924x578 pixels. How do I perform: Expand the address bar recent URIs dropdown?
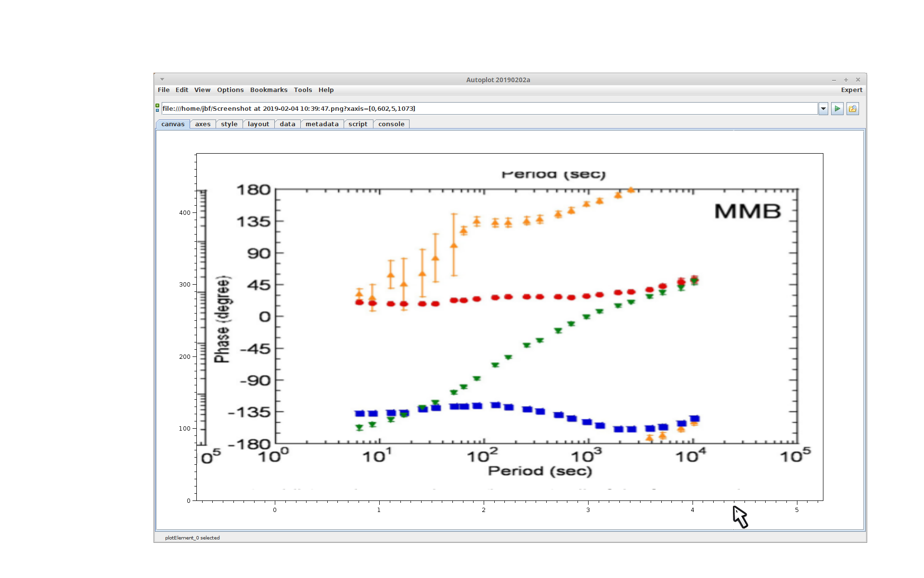pyautogui.click(x=823, y=109)
